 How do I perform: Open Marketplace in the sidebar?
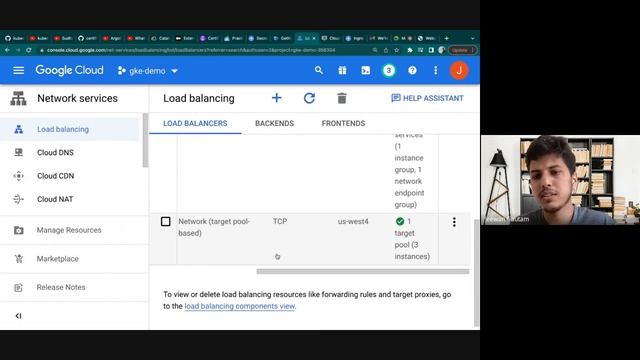[58, 258]
